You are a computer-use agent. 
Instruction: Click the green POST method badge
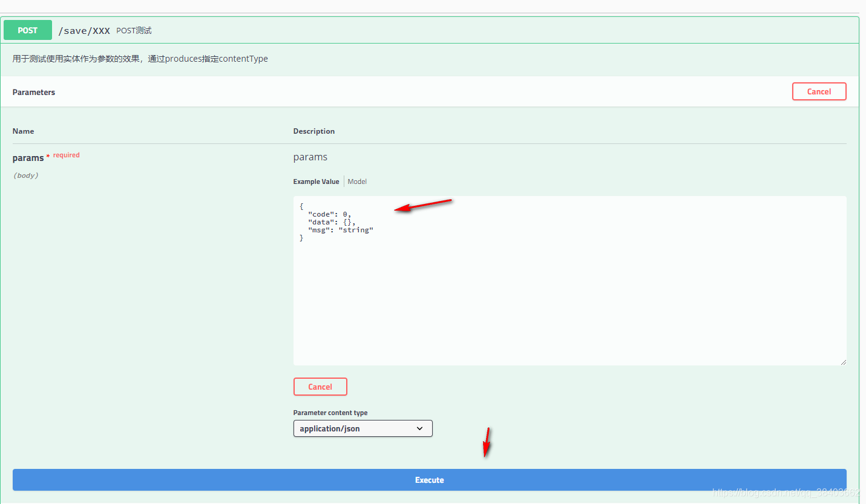click(28, 30)
